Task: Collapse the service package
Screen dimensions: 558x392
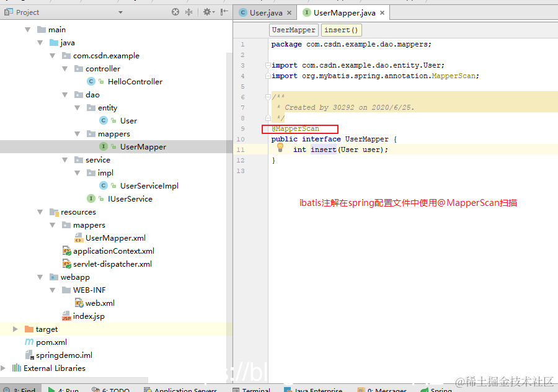Action: (64, 160)
